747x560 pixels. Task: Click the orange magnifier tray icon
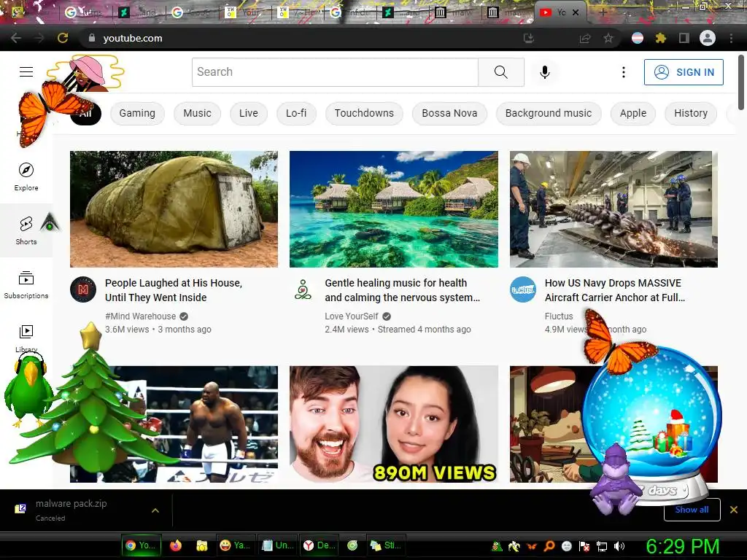[549, 546]
